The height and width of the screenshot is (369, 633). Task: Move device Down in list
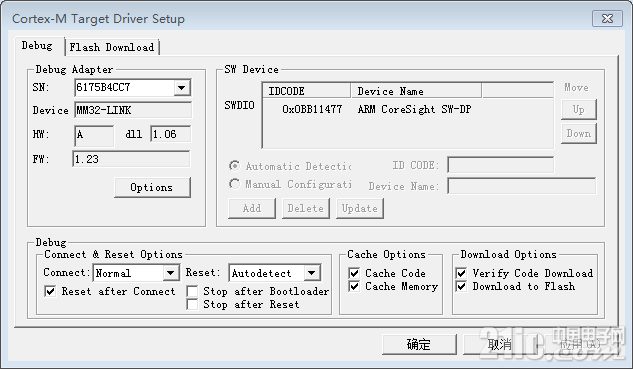(579, 134)
